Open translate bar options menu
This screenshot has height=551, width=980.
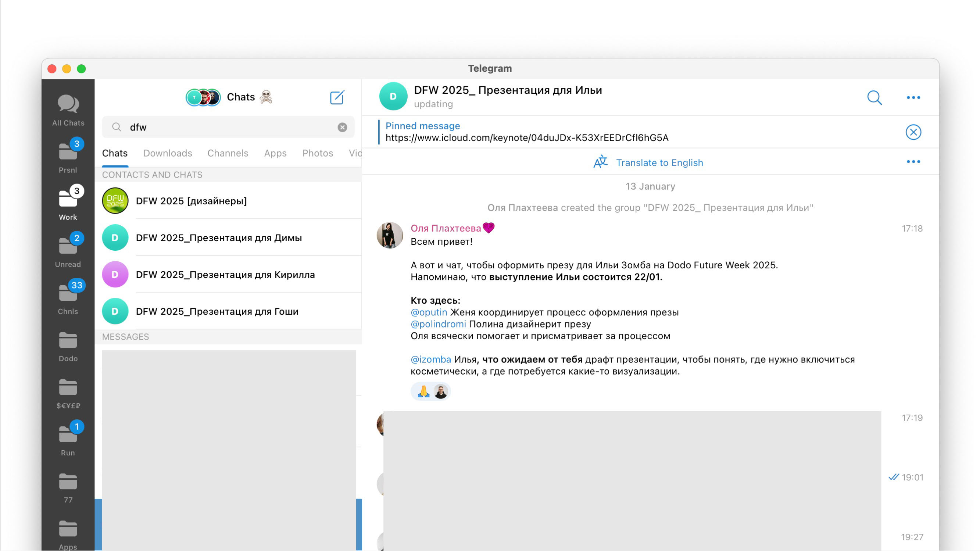(x=913, y=162)
